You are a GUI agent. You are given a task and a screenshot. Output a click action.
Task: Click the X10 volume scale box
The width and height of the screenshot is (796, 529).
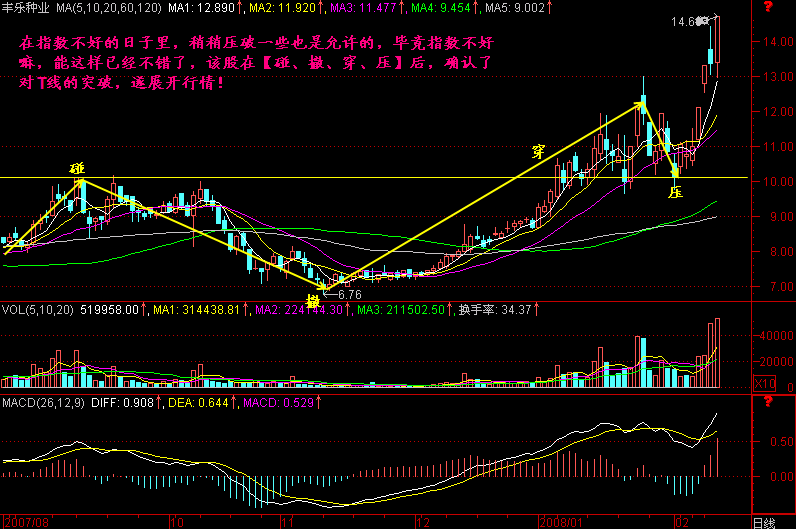pyautogui.click(x=763, y=383)
